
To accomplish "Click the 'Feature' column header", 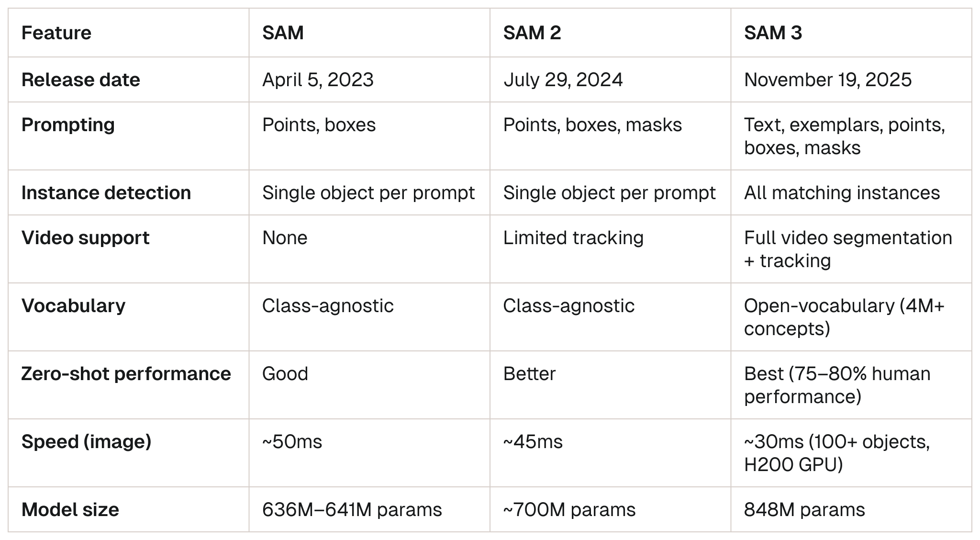I will (56, 33).
